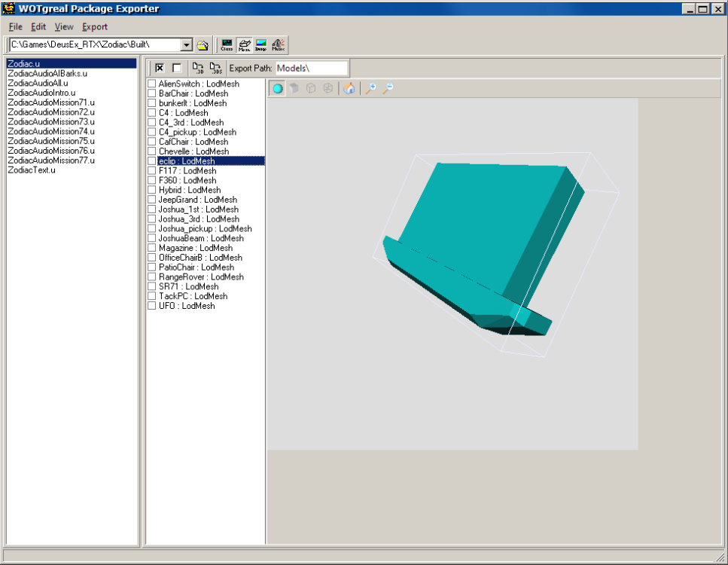Zoom in on the mesh preview
Image resolution: width=728 pixels, height=565 pixels.
pos(370,89)
